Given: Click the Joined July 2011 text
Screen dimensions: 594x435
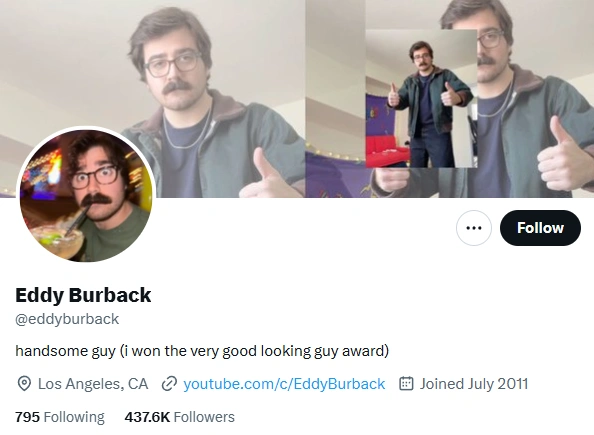Looking at the screenshot, I should click(x=474, y=384).
